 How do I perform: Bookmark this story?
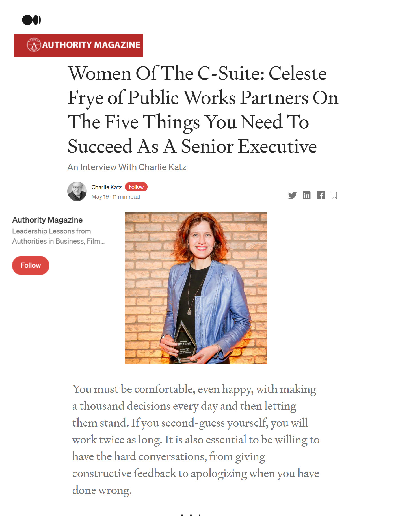pos(334,195)
